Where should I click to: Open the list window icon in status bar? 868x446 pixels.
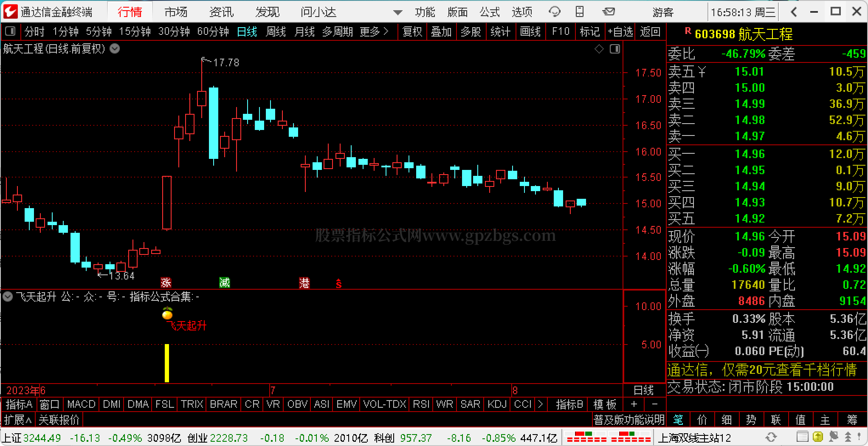coord(802,437)
